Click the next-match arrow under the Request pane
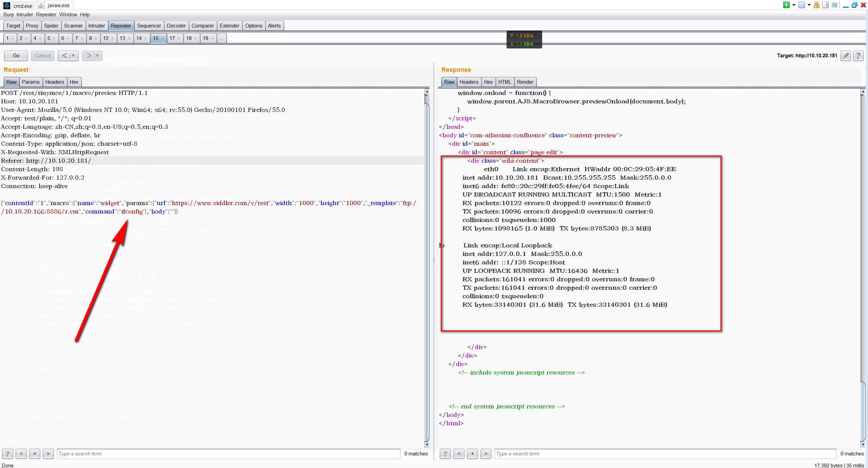 click(x=48, y=454)
